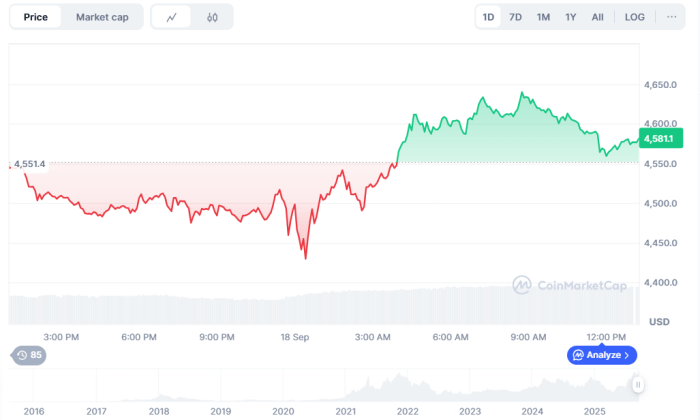Click 2021 on the timeline navigator
Viewport: 700px width, 420px height.
[x=346, y=410]
